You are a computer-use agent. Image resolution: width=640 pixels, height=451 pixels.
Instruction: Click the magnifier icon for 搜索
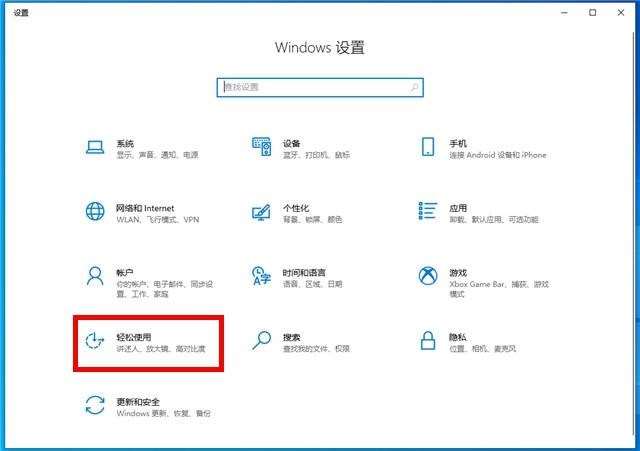coord(261,341)
